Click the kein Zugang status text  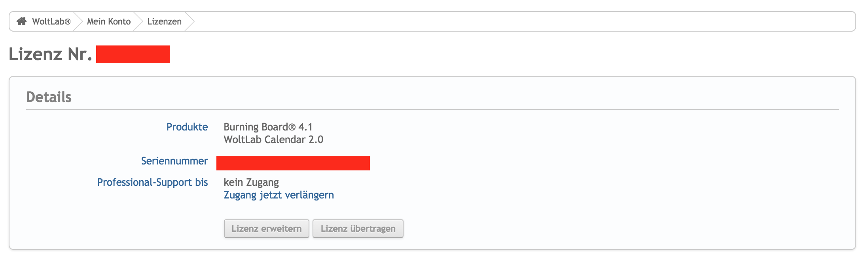251,182
